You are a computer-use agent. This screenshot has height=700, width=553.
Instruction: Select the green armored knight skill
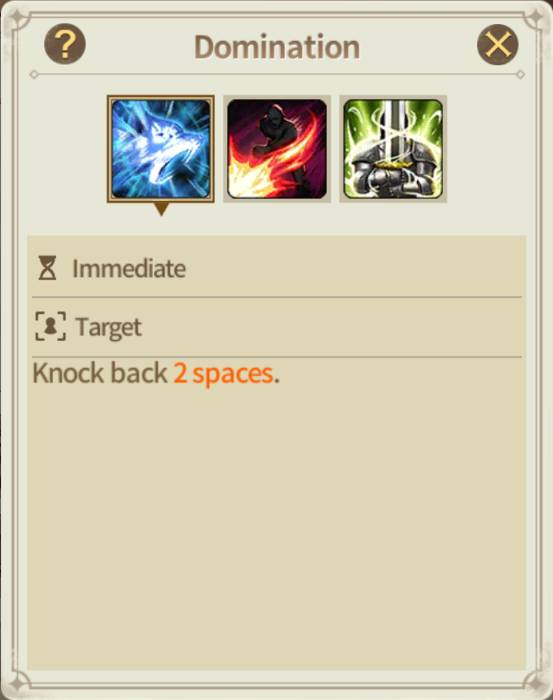click(393, 149)
